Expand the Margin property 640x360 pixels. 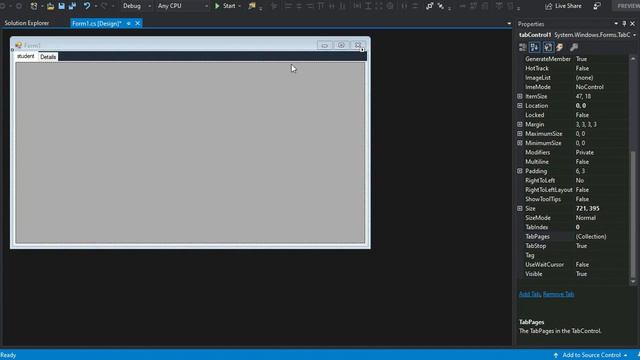pyautogui.click(x=520, y=124)
